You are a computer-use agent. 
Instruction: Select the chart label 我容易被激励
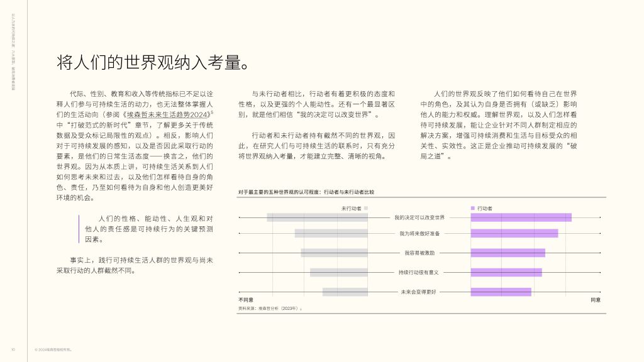point(419,253)
